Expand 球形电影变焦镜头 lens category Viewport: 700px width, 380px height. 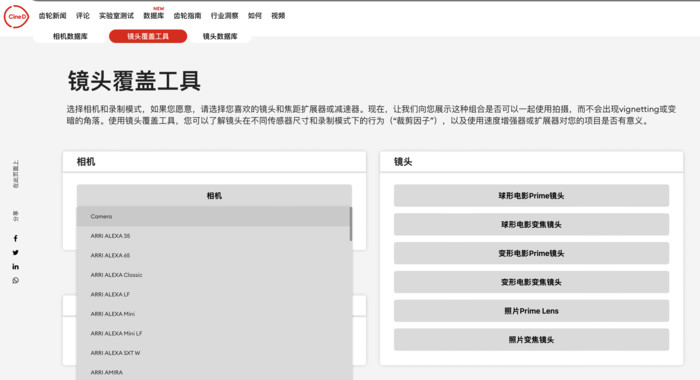(x=531, y=225)
